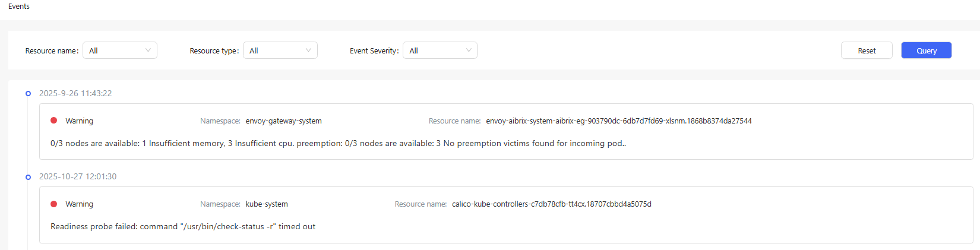Click the kube-system namespace value
The width and height of the screenshot is (980, 250).
(267, 204)
